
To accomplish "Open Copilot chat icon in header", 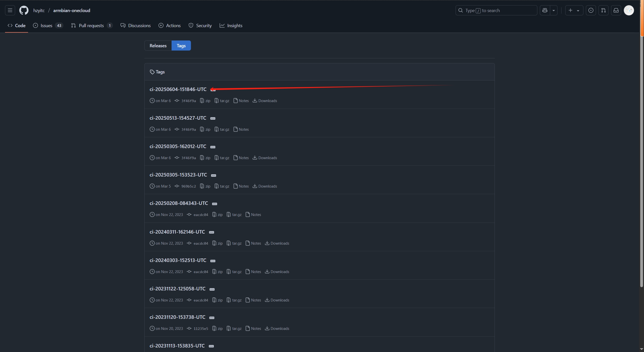I will point(545,10).
